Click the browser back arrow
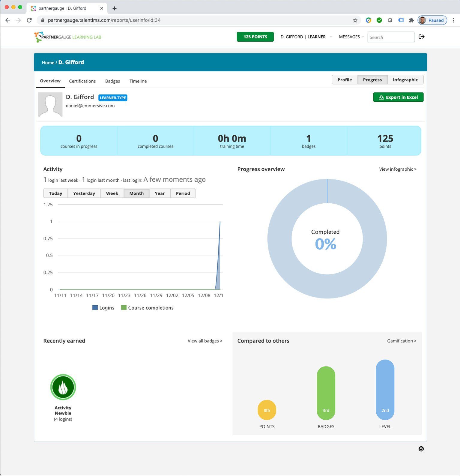This screenshot has height=476, width=460. pyautogui.click(x=8, y=20)
